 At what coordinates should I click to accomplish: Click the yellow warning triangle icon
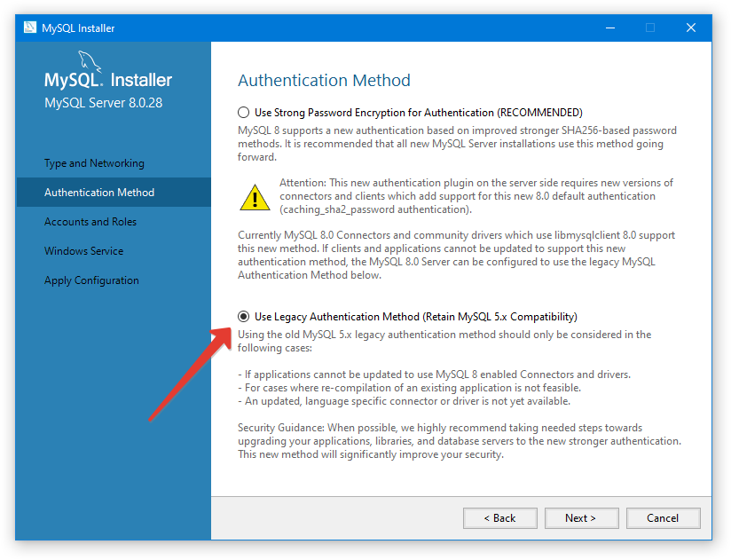pos(255,196)
